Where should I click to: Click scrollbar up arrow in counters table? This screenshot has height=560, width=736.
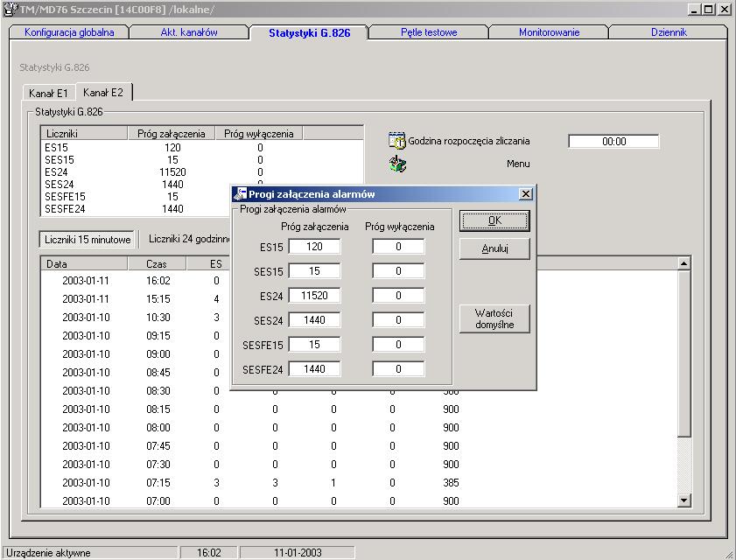pos(683,263)
